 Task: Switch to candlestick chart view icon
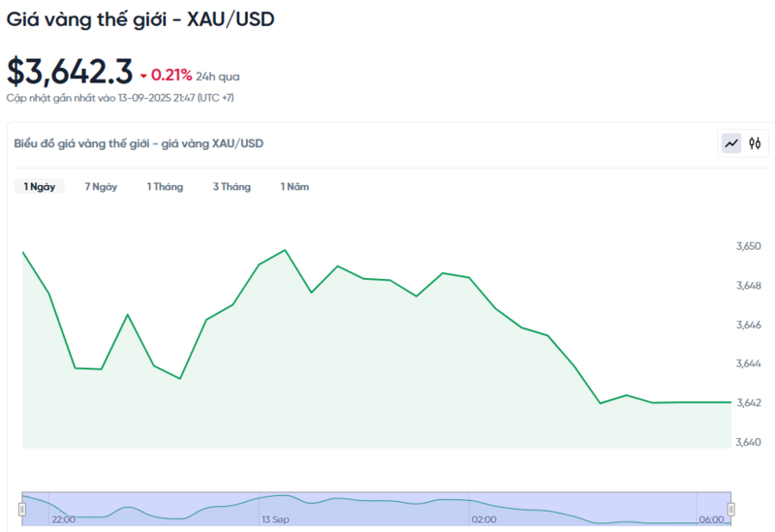(x=756, y=143)
